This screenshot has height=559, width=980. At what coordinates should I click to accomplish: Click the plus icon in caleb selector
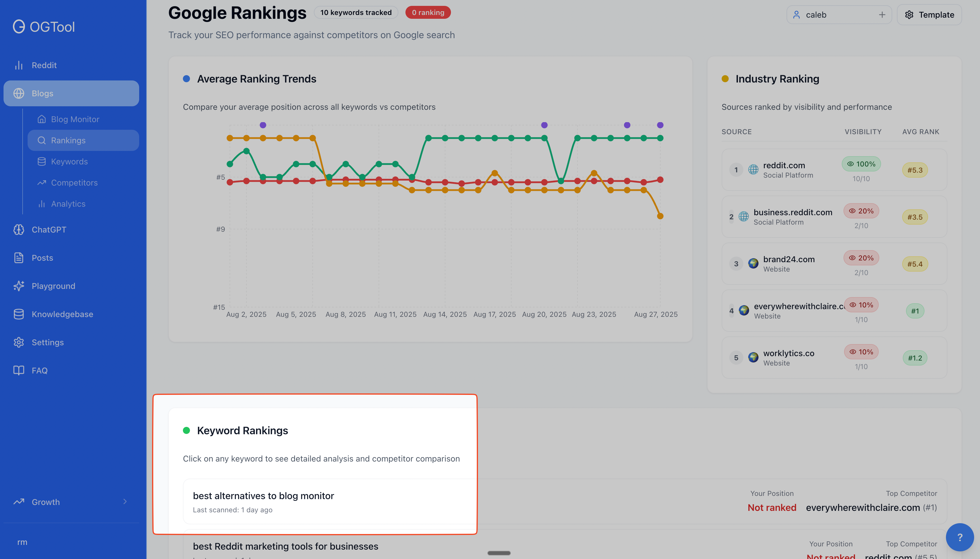[x=882, y=15]
